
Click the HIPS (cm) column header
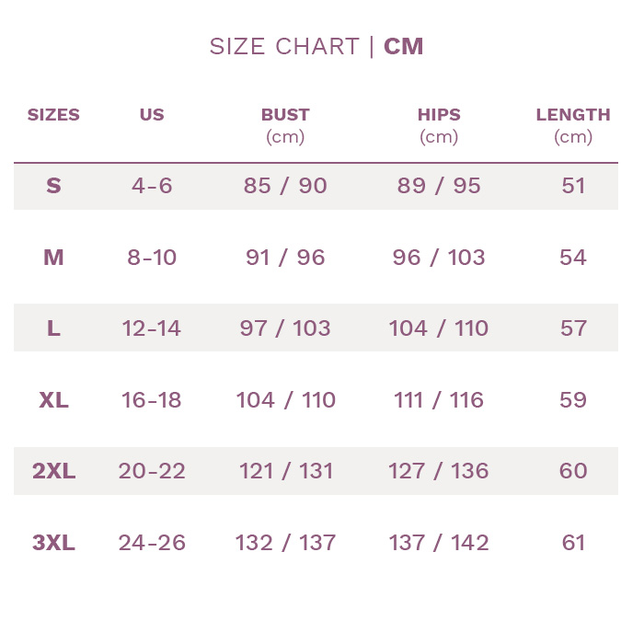point(439,126)
